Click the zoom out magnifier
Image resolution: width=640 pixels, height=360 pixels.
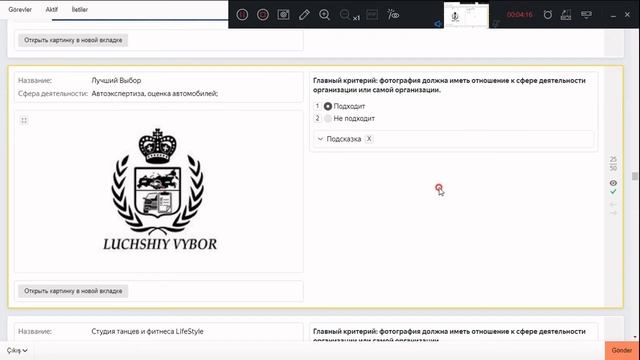pyautogui.click(x=344, y=15)
